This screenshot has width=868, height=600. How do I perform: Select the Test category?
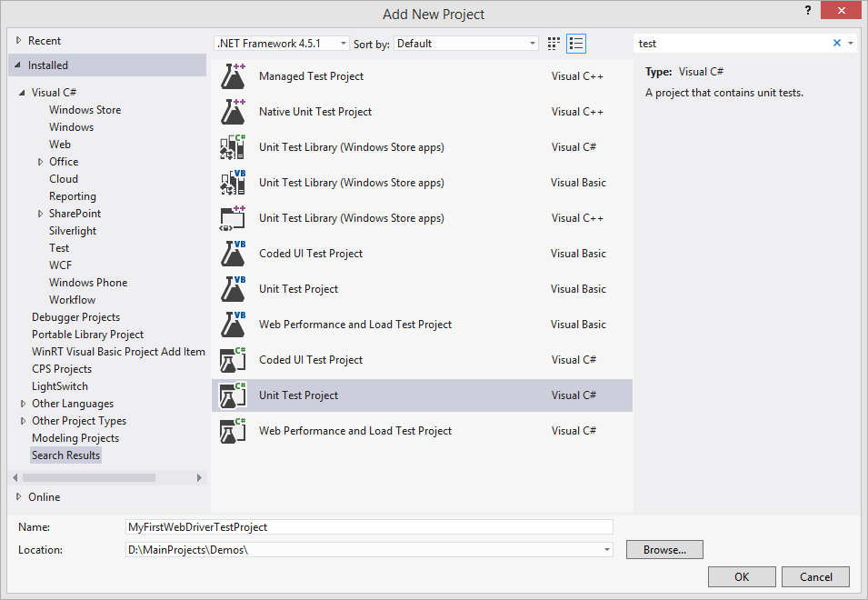pos(59,248)
